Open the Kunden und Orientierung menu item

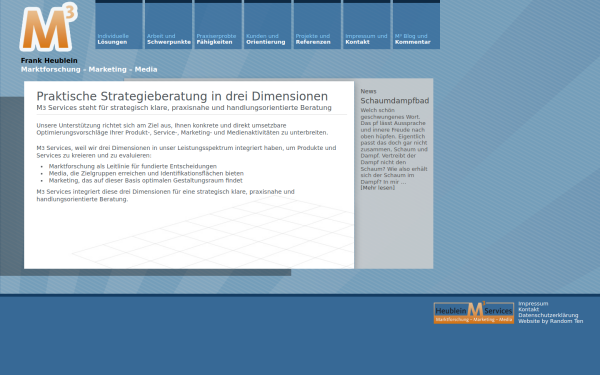coord(267,24)
